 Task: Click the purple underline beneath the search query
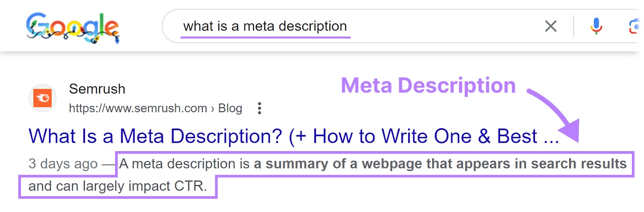pos(265,37)
